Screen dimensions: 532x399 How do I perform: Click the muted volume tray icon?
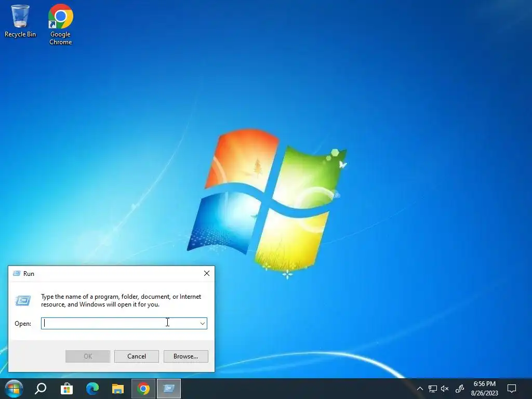(445, 389)
